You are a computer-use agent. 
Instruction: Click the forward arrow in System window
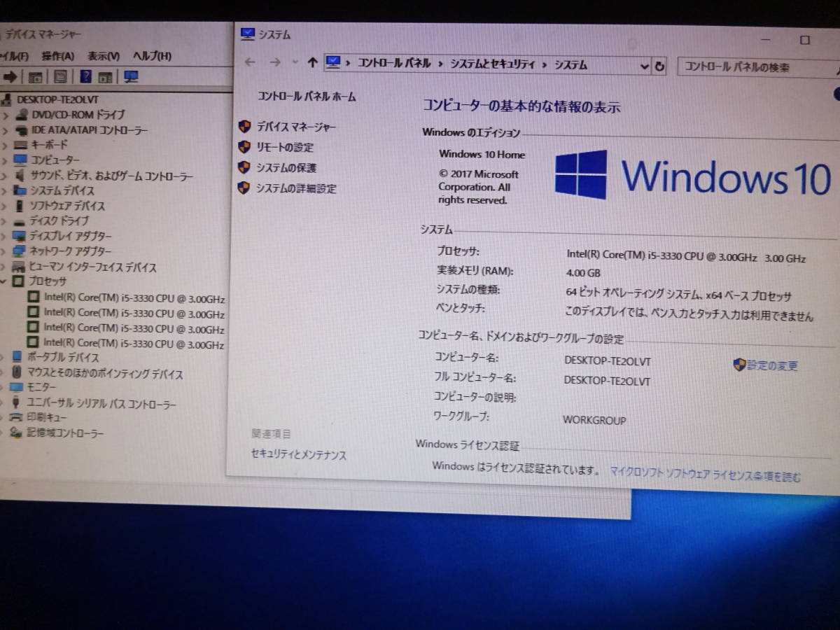click(275, 62)
